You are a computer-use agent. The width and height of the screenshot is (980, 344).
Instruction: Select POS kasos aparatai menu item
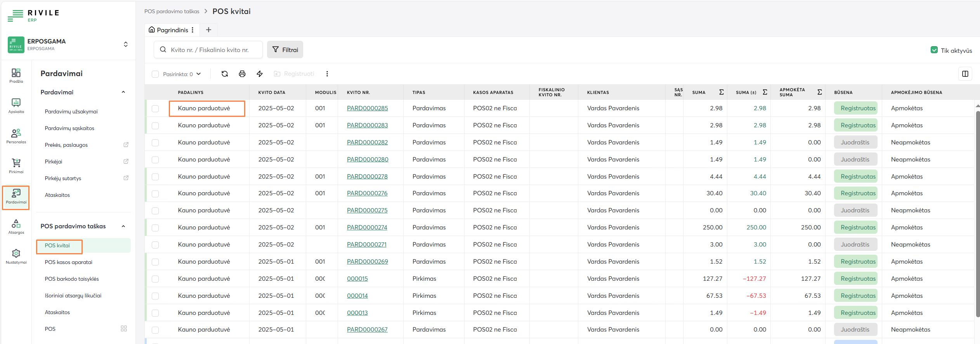click(68, 262)
